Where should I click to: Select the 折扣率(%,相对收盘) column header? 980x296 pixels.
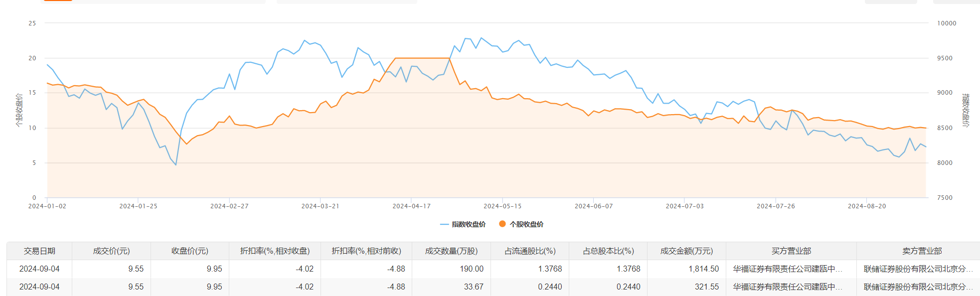pyautogui.click(x=275, y=251)
